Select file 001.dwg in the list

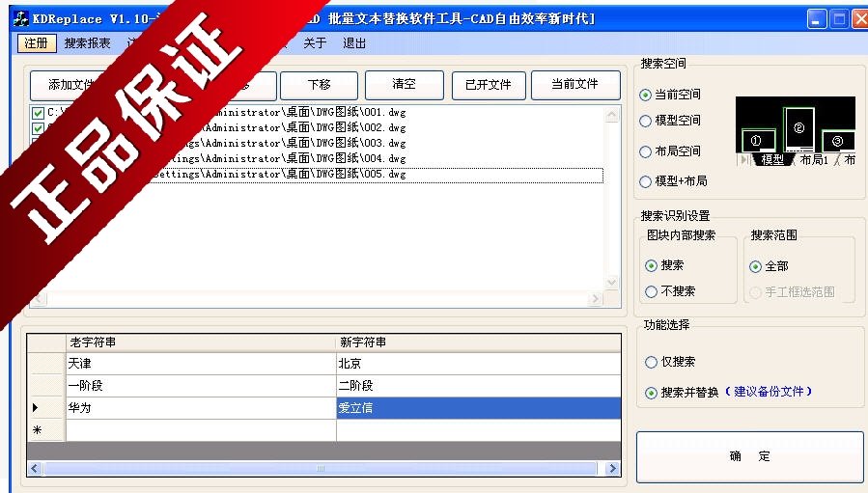319,112
